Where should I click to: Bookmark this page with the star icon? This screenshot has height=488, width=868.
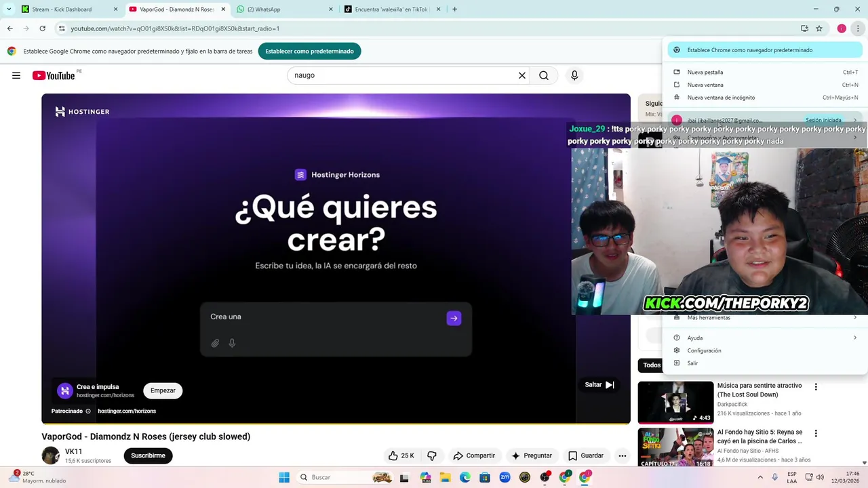(819, 28)
